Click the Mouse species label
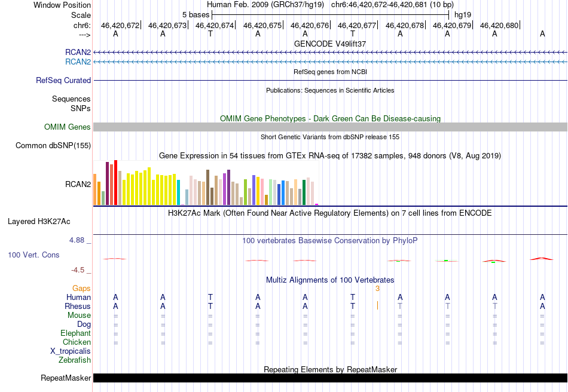Viewport: 568px width, 392px height. pyautogui.click(x=79, y=316)
